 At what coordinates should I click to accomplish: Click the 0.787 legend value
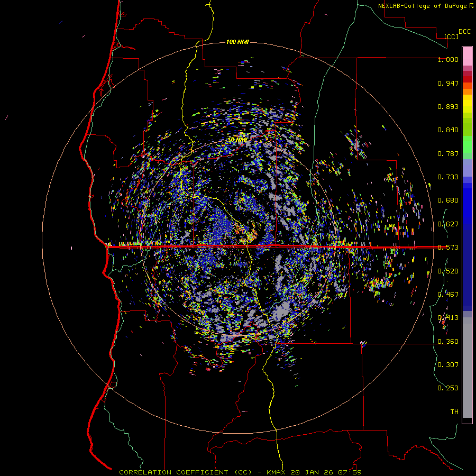(x=448, y=153)
